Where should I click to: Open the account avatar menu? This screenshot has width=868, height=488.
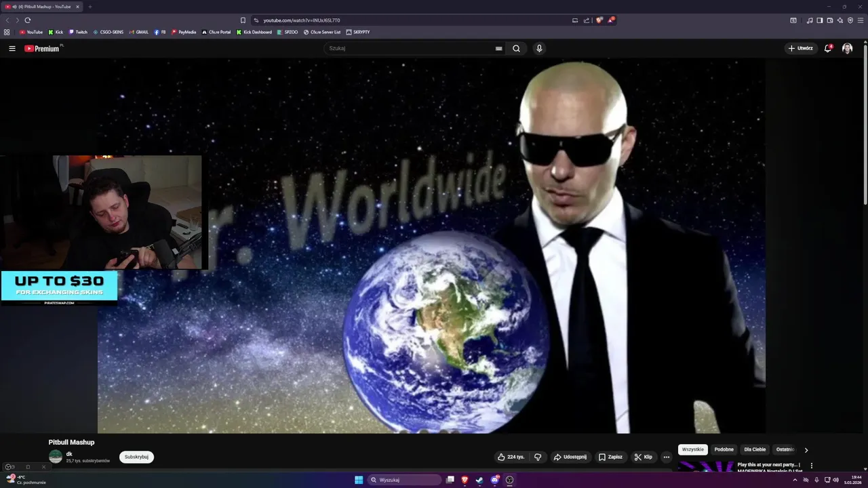tap(847, 48)
